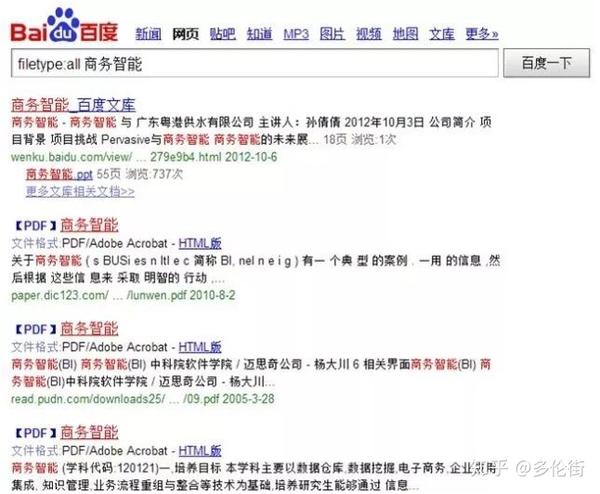
Task: View HTML版 of the read.pudn.com result
Action: [x=200, y=347]
